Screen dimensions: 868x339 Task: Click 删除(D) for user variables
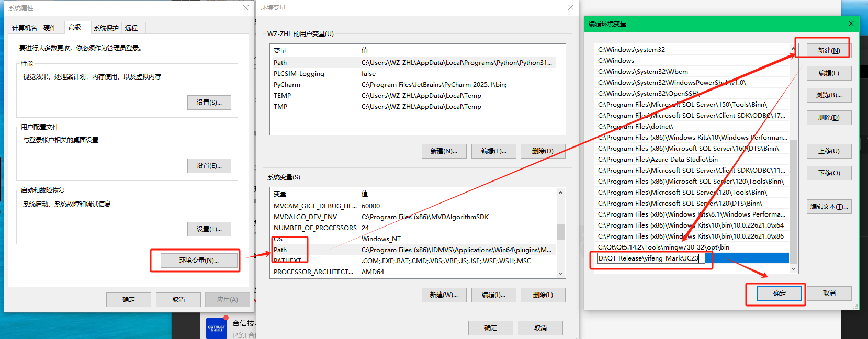543,151
